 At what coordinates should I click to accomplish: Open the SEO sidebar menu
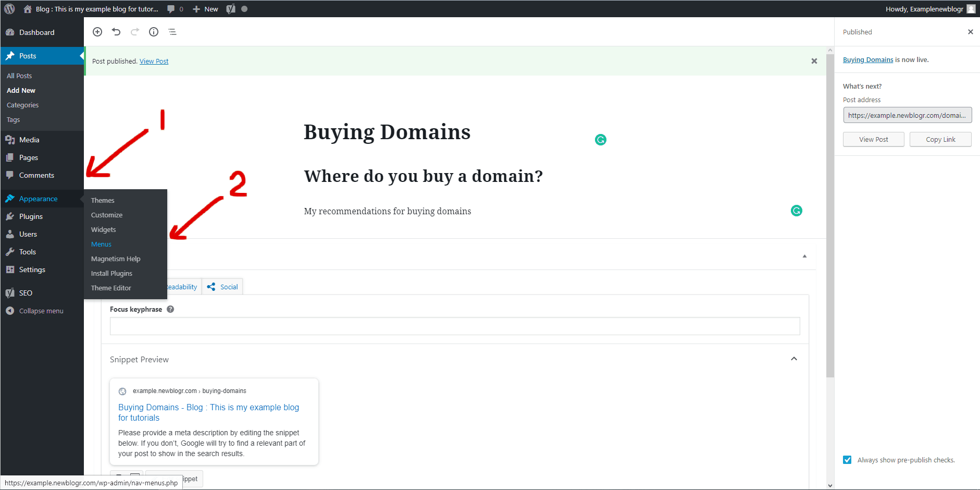[42, 293]
